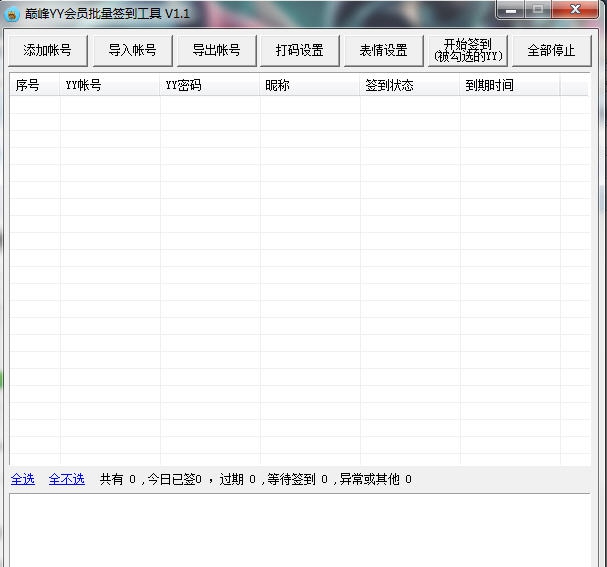Screen dimensions: 607x567
Task: Click the YY帐号 column header
Action: click(110, 85)
